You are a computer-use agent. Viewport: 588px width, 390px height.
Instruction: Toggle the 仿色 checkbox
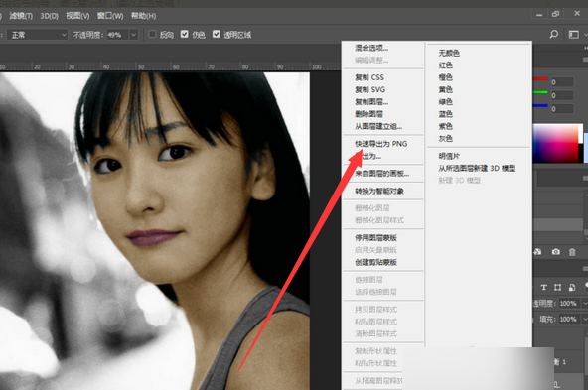coord(184,34)
